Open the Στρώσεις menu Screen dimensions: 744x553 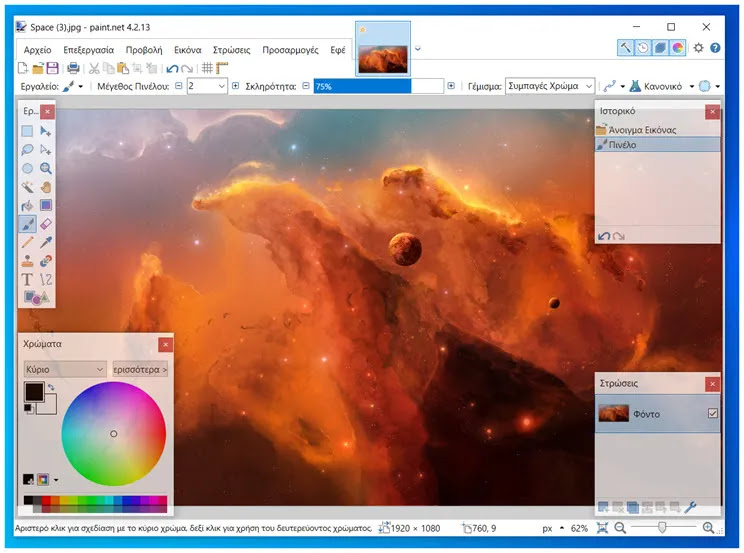(232, 50)
